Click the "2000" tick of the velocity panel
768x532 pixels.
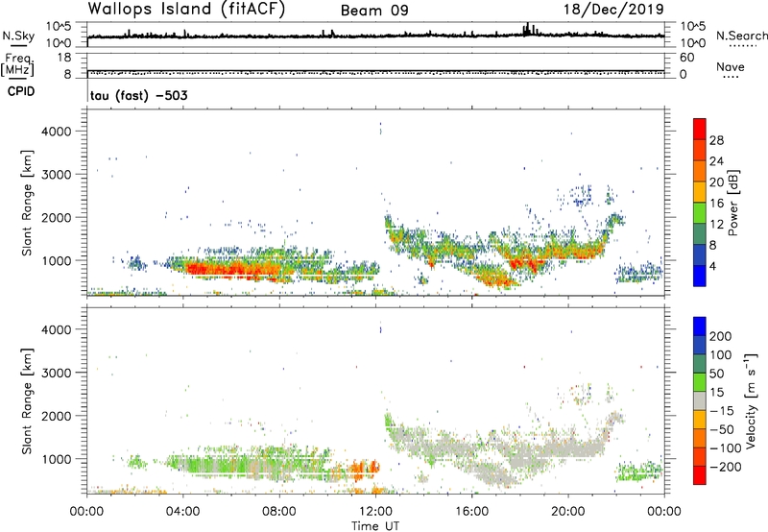(x=56, y=416)
